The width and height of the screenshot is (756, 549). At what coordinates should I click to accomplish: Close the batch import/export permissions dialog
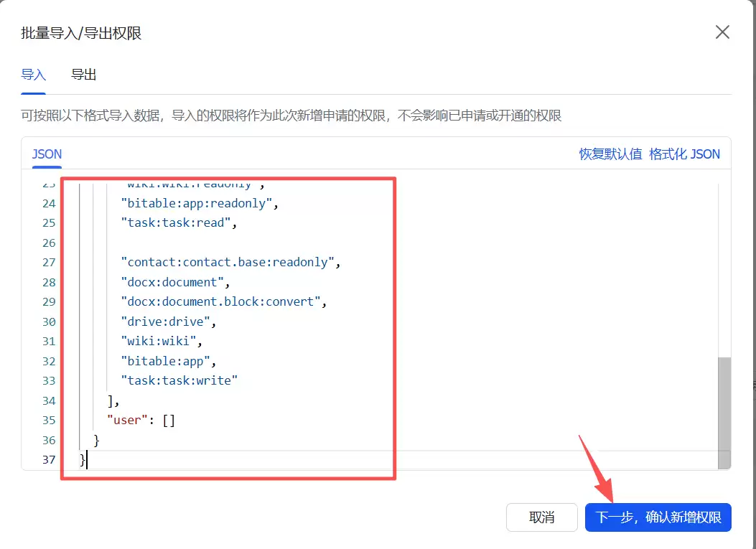coord(722,32)
